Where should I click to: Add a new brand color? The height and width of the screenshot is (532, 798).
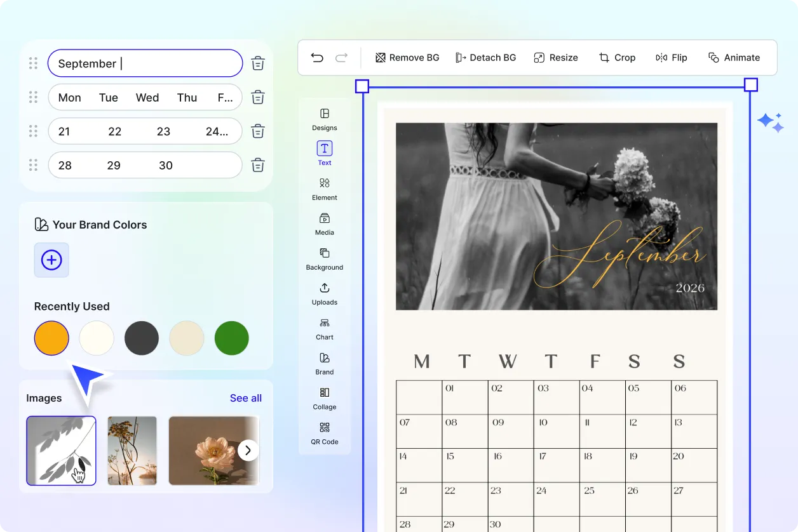tap(51, 260)
